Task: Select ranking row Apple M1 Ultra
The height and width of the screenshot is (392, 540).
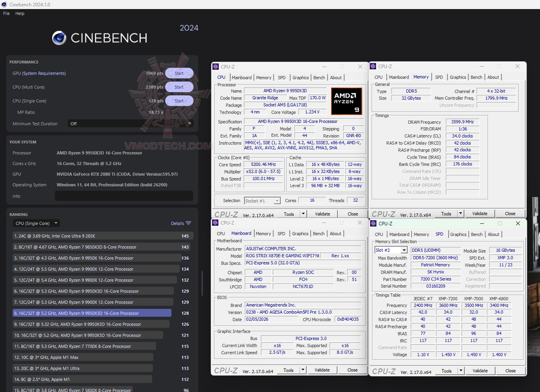Action: click(x=83, y=368)
